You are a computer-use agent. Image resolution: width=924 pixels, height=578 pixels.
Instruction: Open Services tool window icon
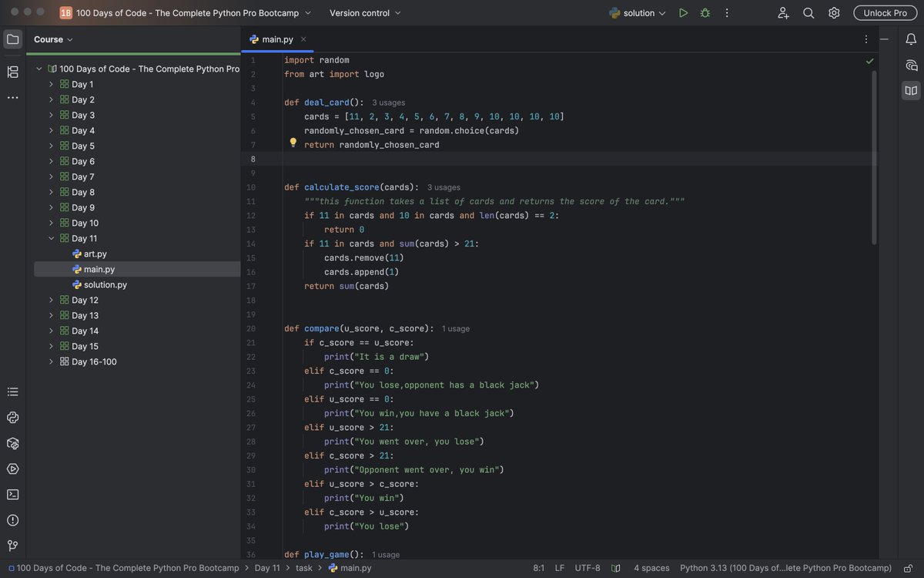(x=12, y=469)
